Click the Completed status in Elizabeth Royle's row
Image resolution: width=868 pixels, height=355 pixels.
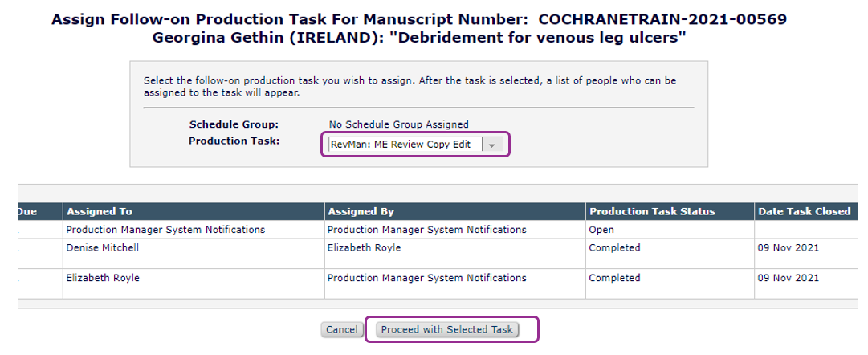(614, 278)
